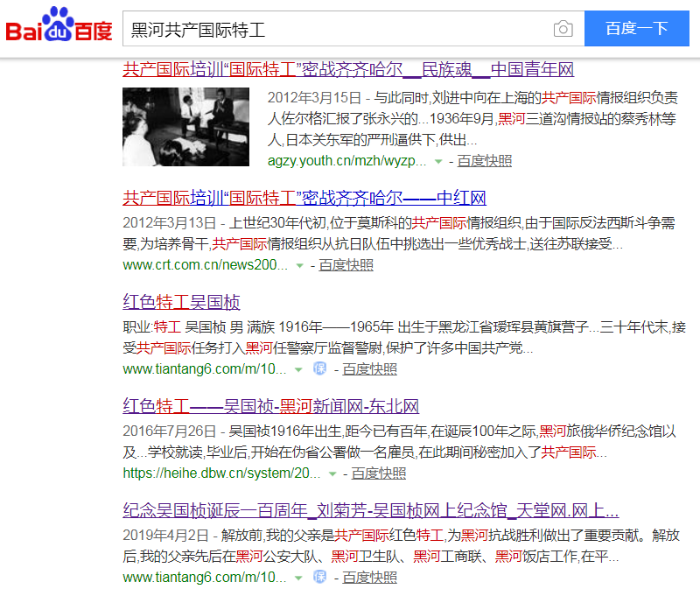
Task: Click the 2012年3月13日 snippet text
Action: coord(399,233)
